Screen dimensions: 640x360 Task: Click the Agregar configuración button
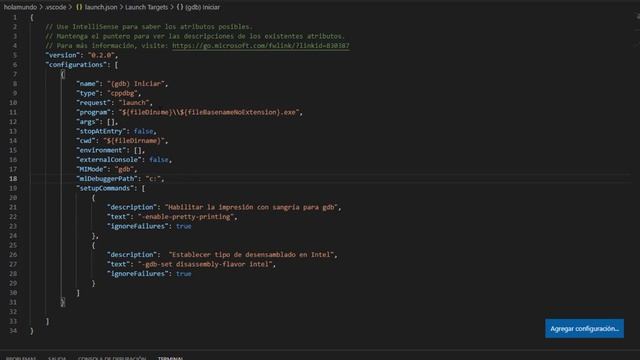[584, 329]
